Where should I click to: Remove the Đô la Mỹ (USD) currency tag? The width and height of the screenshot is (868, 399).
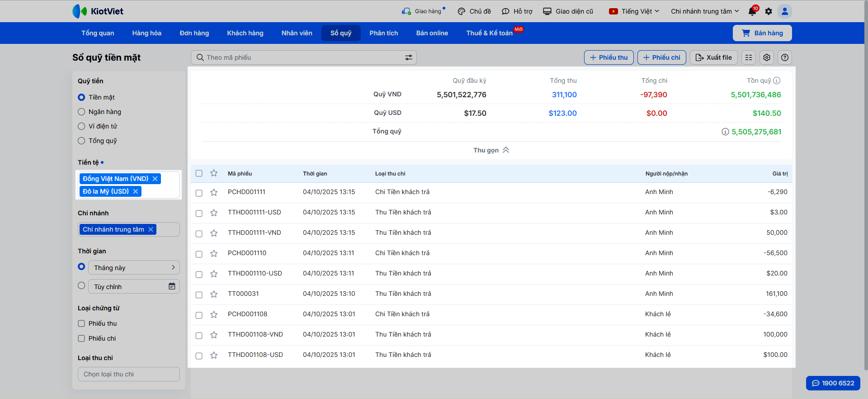click(x=135, y=191)
